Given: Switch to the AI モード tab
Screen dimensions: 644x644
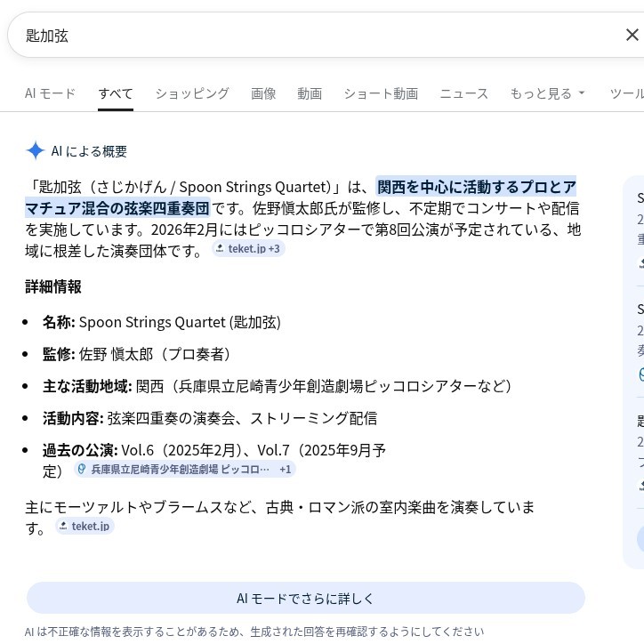Looking at the screenshot, I should tap(50, 93).
